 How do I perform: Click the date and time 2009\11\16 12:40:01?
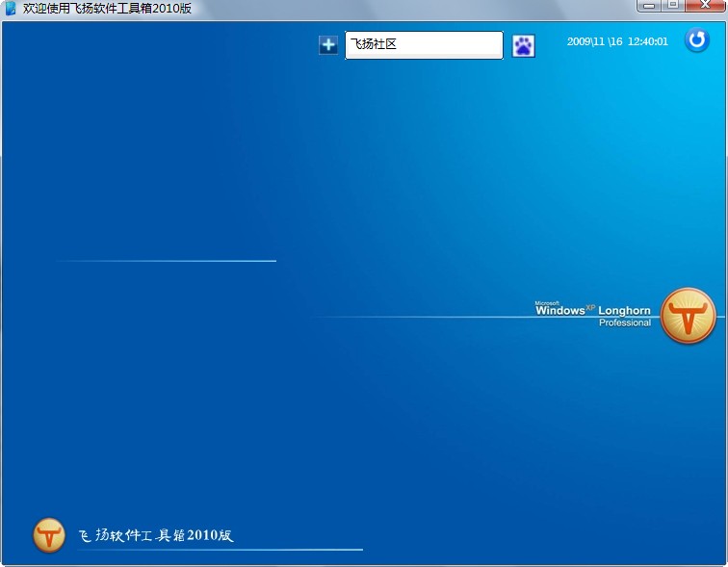(x=617, y=41)
